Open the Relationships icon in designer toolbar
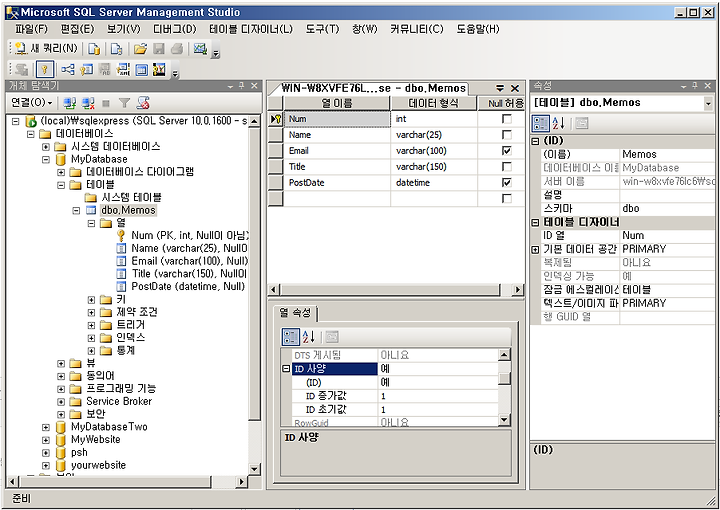The height and width of the screenshot is (510, 720). [x=68, y=69]
